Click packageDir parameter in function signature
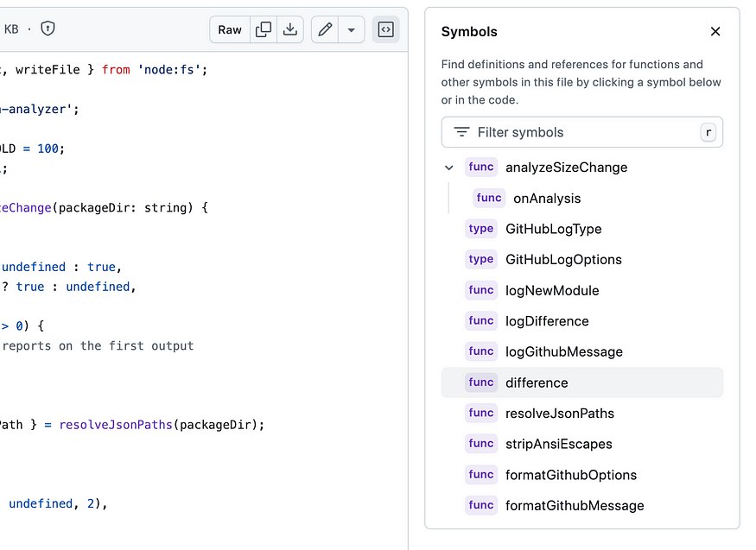The image size is (756, 550). pyautogui.click(x=94, y=207)
